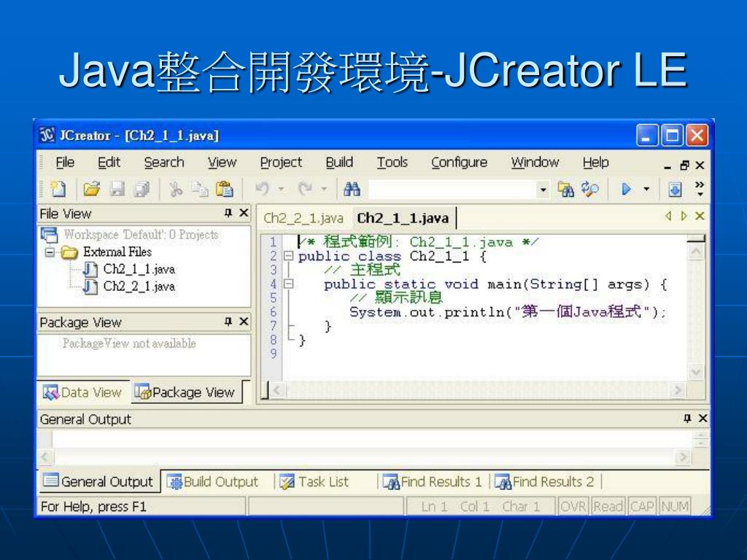Pin the General Output panel
The width and height of the screenshot is (747, 560).
tap(687, 418)
